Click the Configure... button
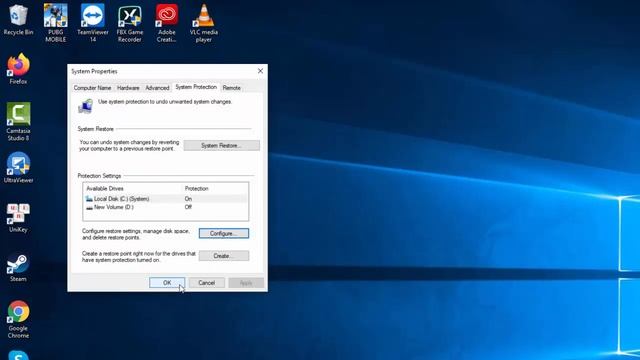The width and height of the screenshot is (640, 360). (224, 233)
